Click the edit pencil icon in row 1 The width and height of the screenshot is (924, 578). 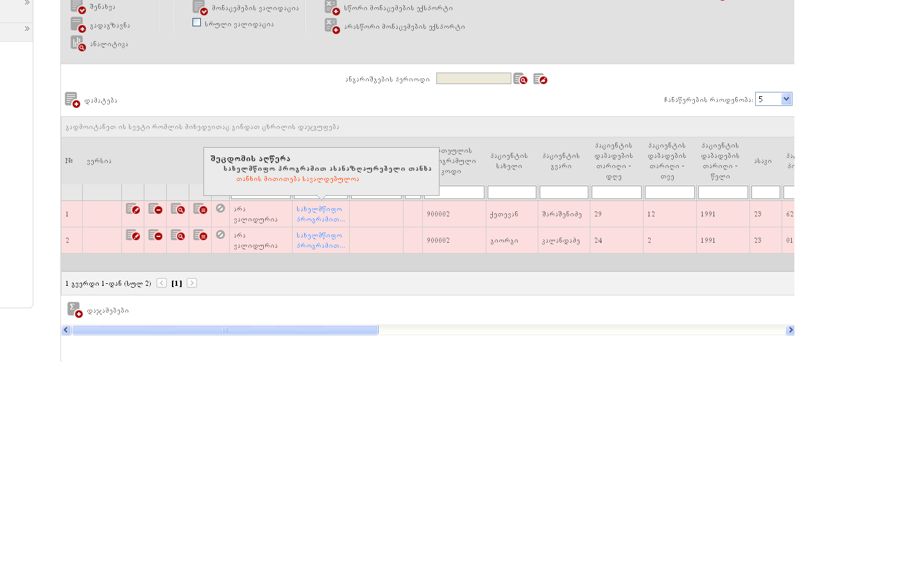(133, 209)
